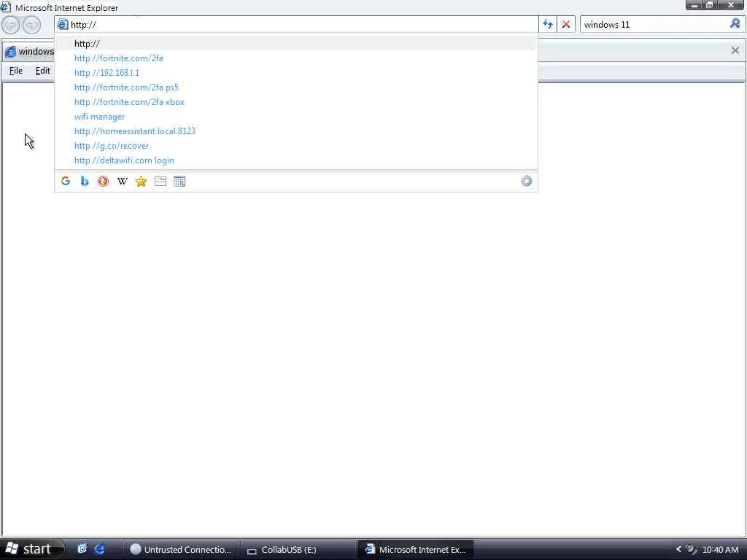
Task: Search suggestions with Google icon
Action: (x=66, y=181)
